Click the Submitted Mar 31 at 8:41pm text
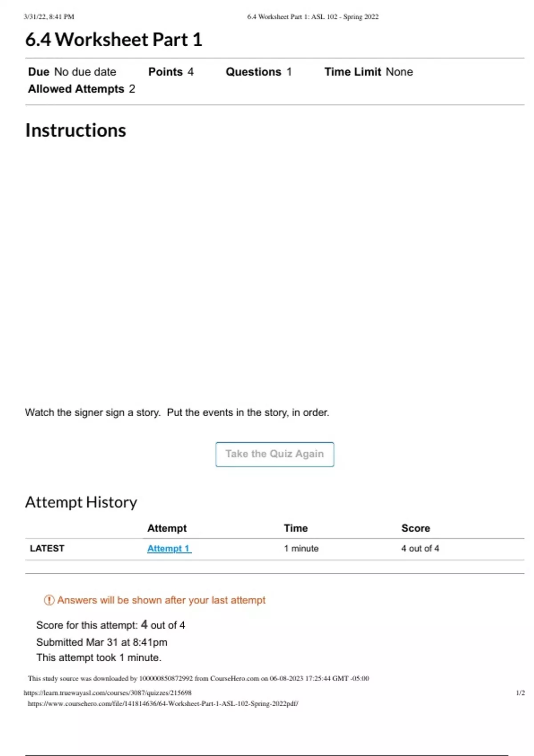The image size is (534, 756). pyautogui.click(x=102, y=642)
